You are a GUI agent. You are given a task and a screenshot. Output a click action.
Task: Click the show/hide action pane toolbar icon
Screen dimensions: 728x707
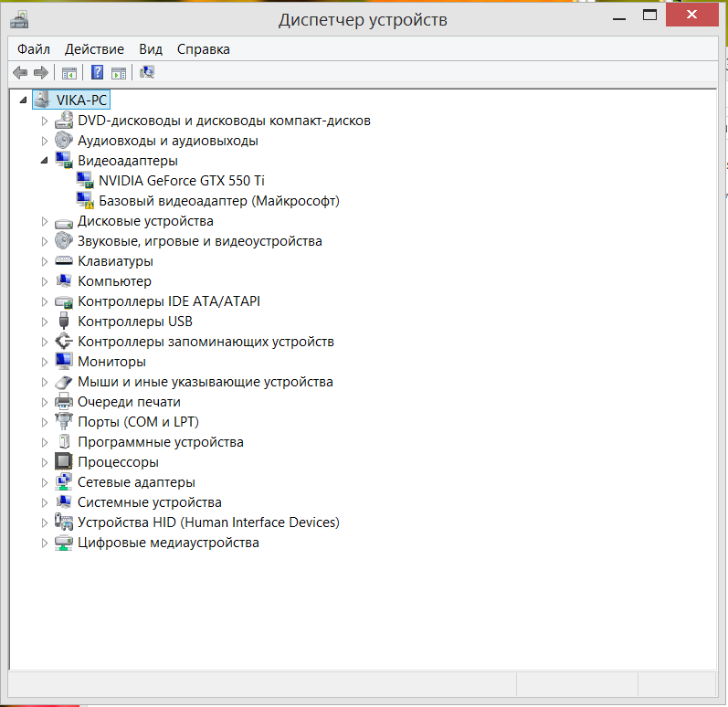(x=119, y=73)
